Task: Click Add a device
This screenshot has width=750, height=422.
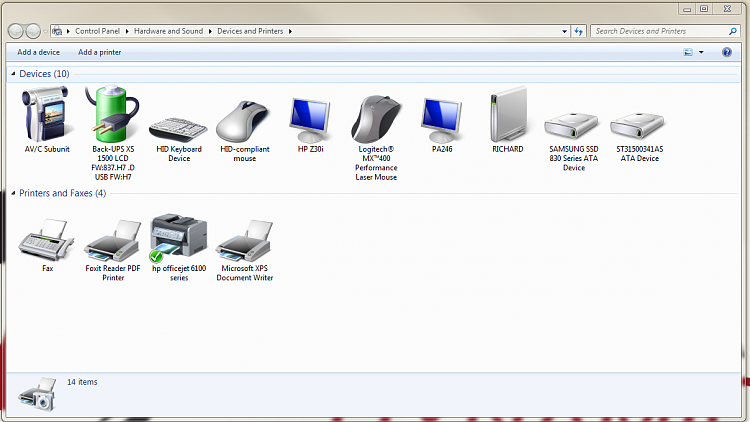Action: [38, 52]
